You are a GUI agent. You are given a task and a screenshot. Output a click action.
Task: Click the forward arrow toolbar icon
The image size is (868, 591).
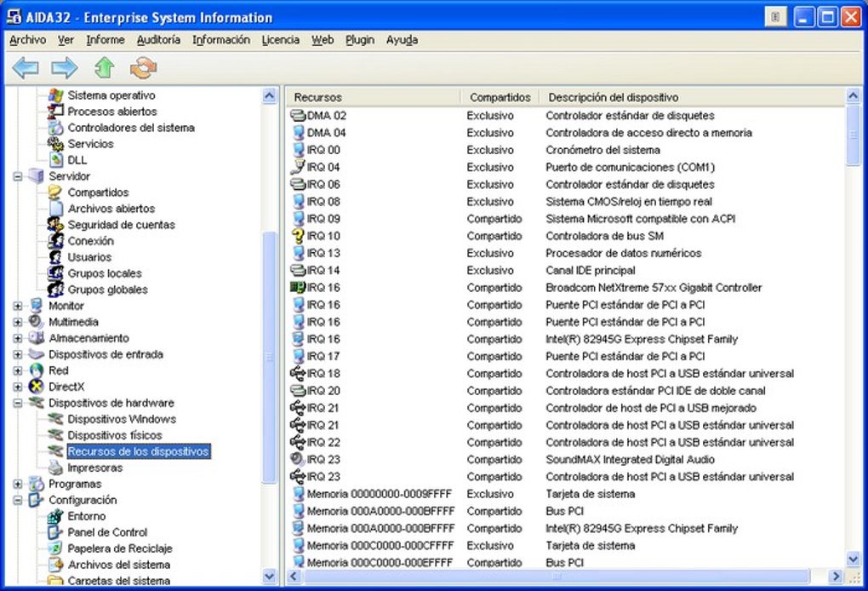click(x=64, y=68)
